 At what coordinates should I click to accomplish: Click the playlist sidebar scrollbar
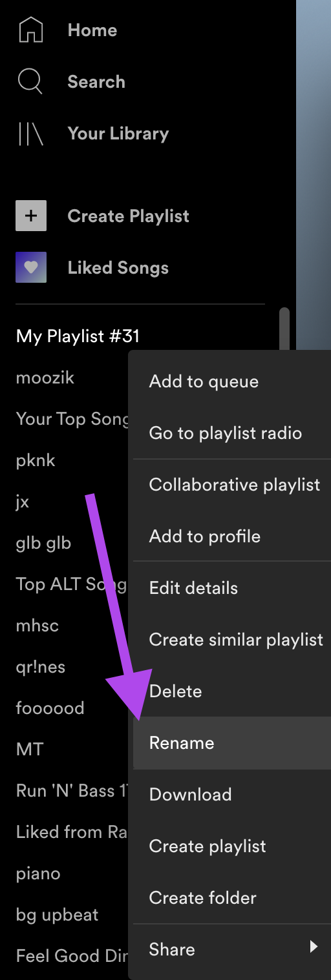click(284, 329)
